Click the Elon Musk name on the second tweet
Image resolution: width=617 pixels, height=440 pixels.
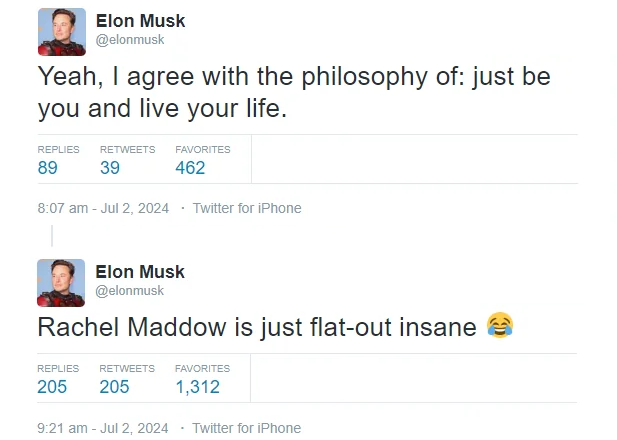pos(140,272)
